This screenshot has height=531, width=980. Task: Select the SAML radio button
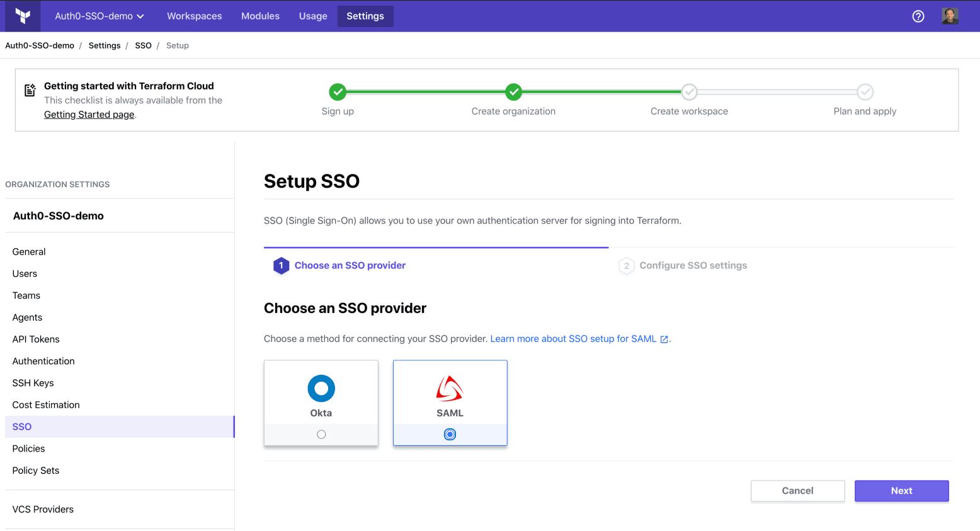[450, 435]
